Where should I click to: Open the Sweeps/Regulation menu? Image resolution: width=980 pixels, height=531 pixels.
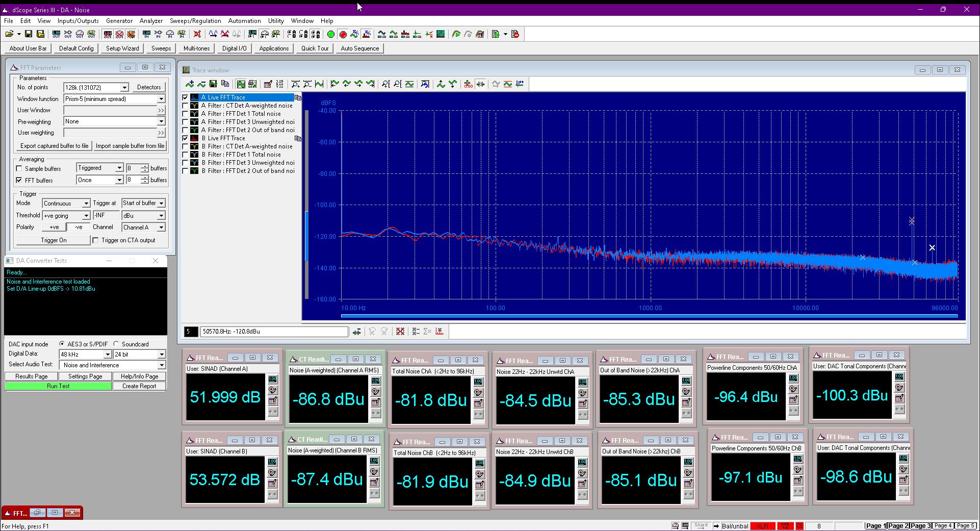pos(195,21)
